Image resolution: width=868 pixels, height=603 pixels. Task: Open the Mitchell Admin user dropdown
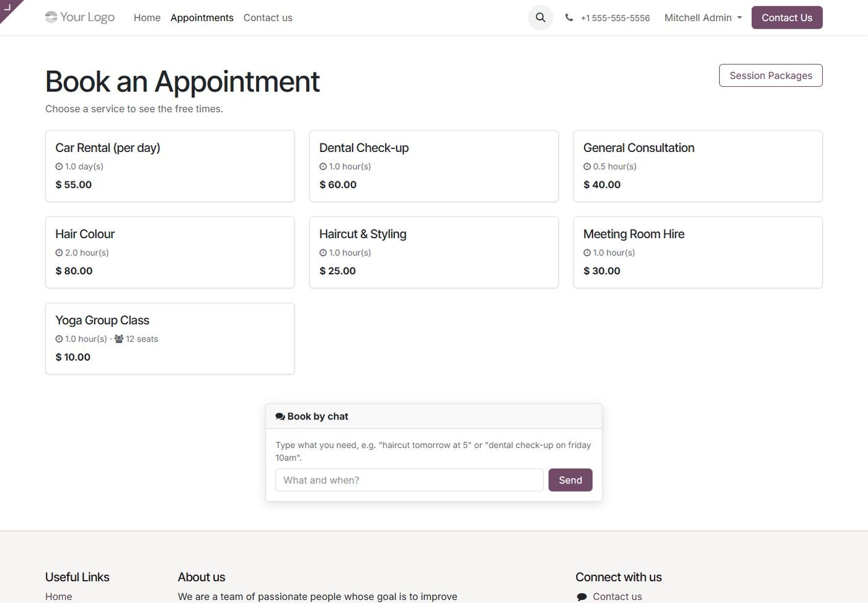click(703, 18)
